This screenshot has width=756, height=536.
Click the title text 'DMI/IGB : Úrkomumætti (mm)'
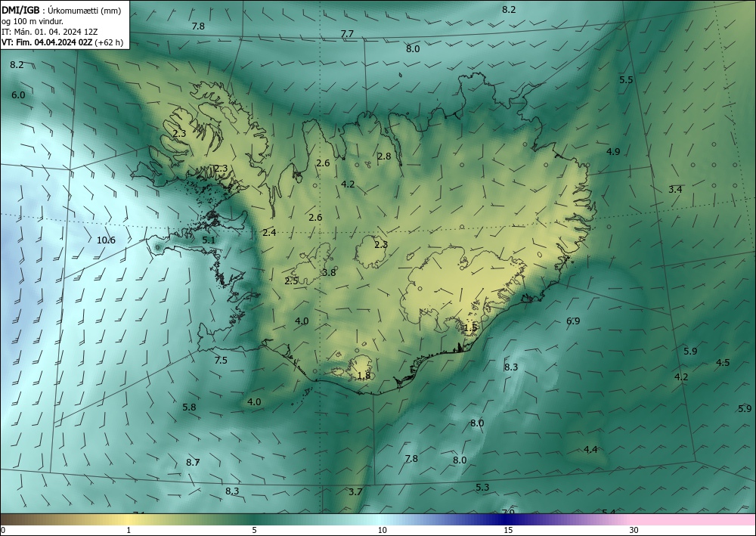61,10
